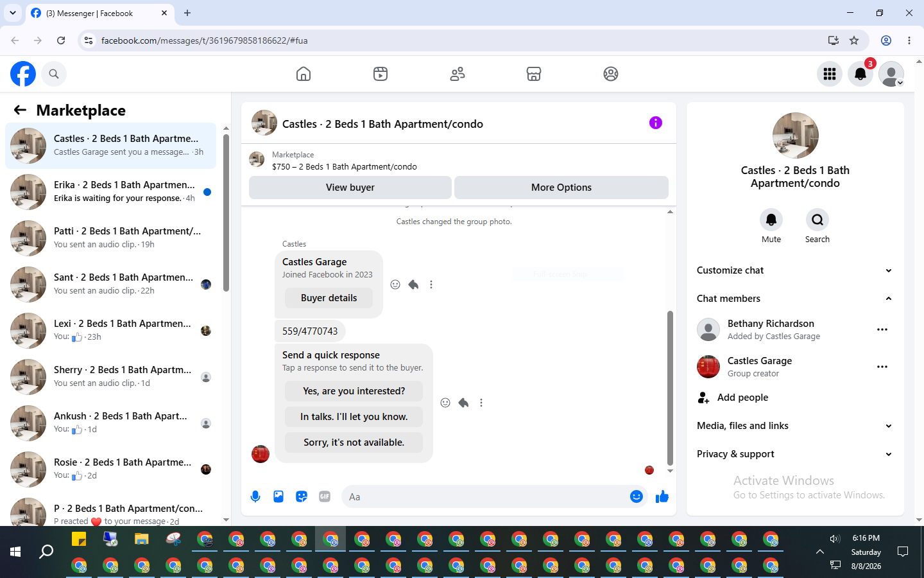Open more options for buyer card message
Screen dimensions: 924x578
point(431,285)
